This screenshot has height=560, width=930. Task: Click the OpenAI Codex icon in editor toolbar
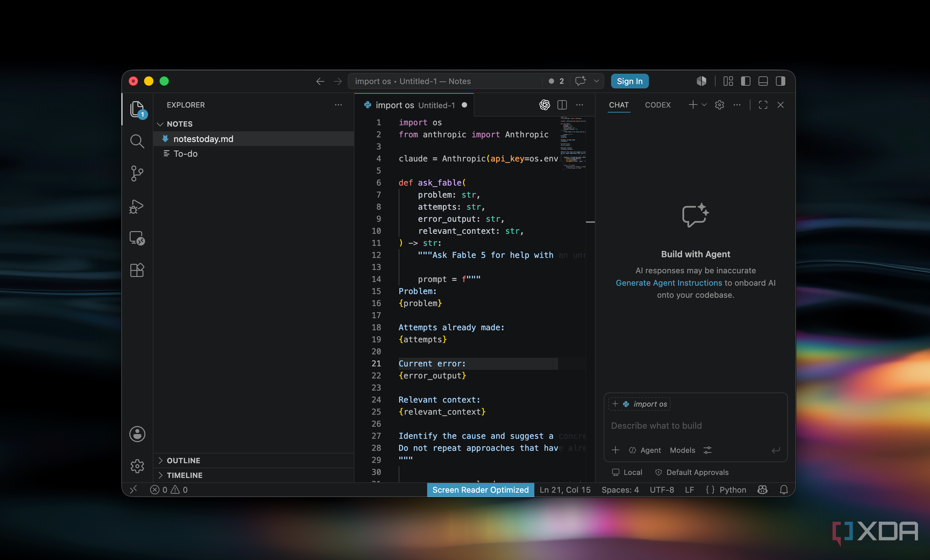point(545,105)
